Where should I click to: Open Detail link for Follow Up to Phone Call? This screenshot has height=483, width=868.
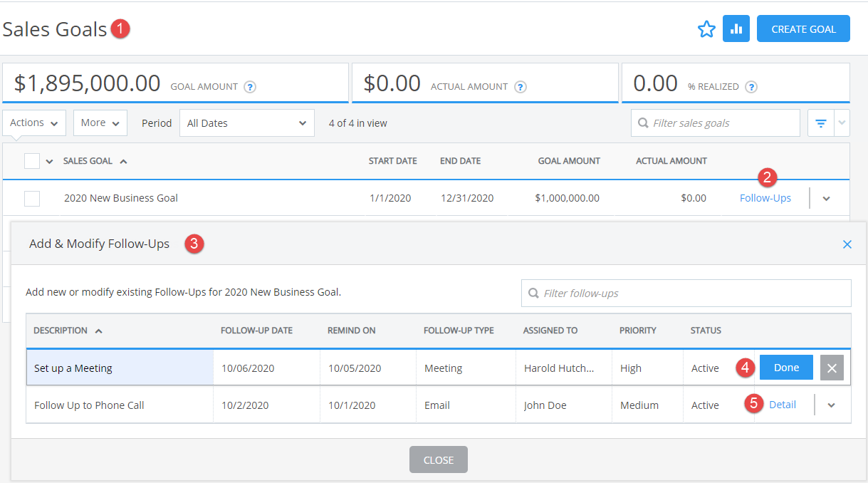click(x=783, y=405)
